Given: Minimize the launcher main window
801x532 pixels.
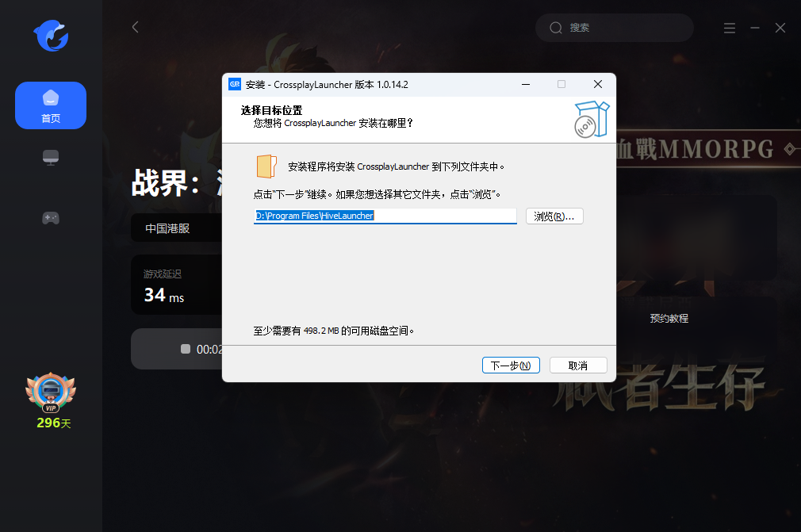Looking at the screenshot, I should pyautogui.click(x=755, y=28).
